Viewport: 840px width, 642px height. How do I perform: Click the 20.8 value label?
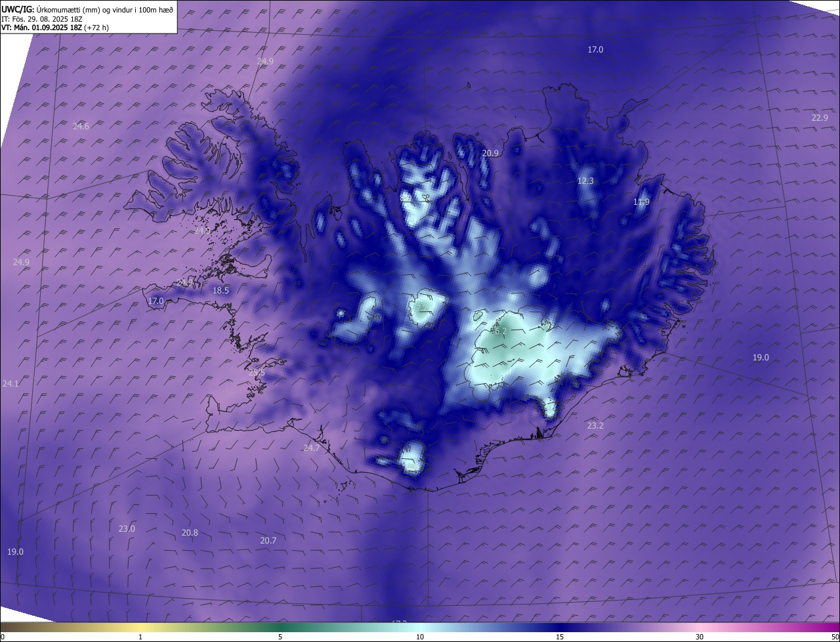(x=190, y=532)
